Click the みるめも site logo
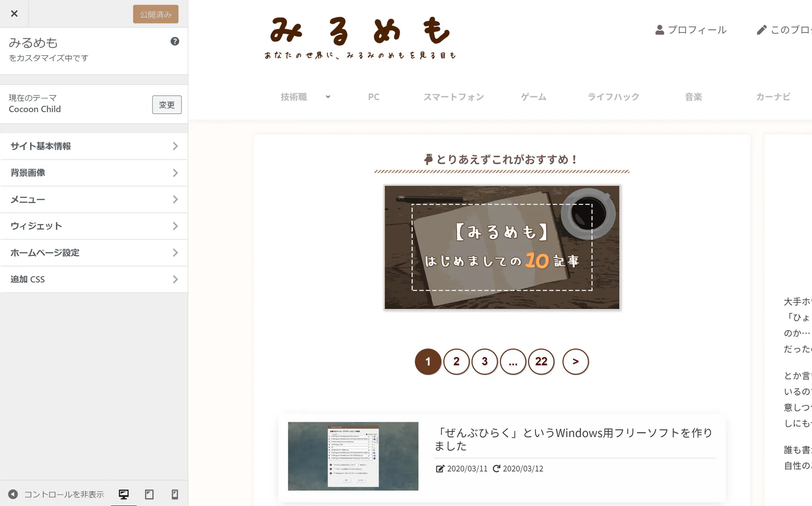 point(360,38)
